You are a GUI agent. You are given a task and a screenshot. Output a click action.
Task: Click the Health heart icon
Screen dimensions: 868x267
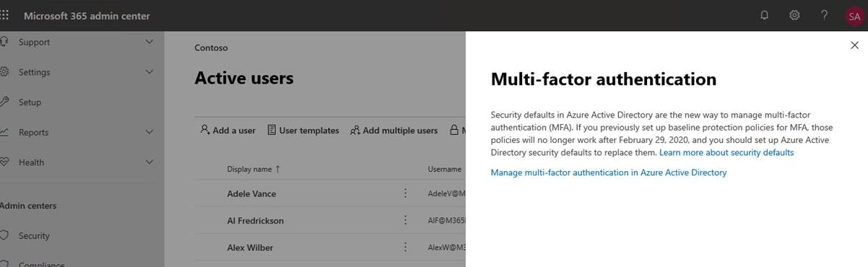point(4,162)
